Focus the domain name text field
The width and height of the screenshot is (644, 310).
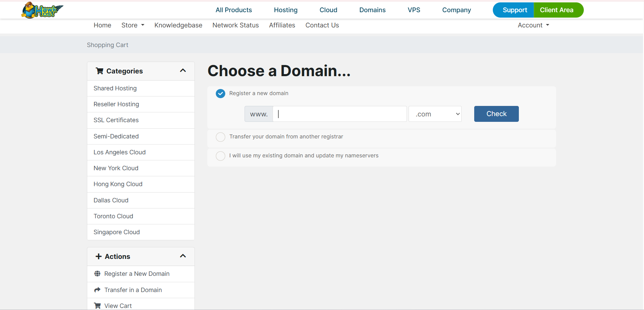click(x=340, y=114)
